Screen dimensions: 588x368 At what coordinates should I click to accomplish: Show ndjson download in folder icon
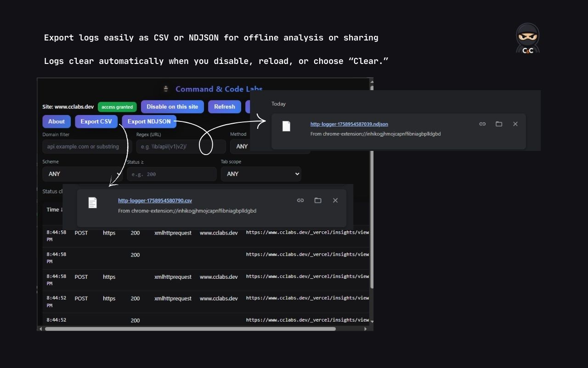tap(499, 124)
